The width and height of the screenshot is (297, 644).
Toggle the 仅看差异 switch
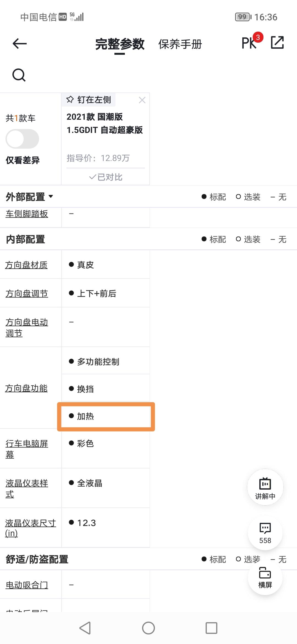click(22, 139)
